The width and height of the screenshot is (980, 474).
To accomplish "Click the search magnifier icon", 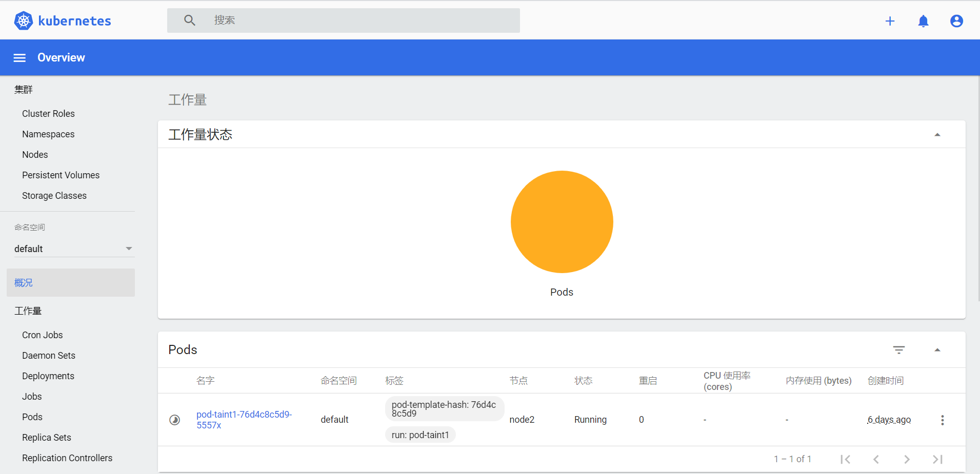I will pos(189,20).
